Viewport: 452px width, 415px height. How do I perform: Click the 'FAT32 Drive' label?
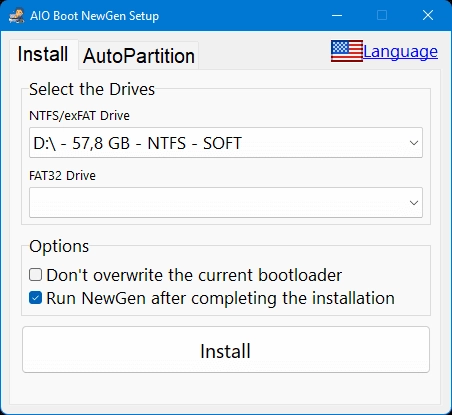coord(62,176)
